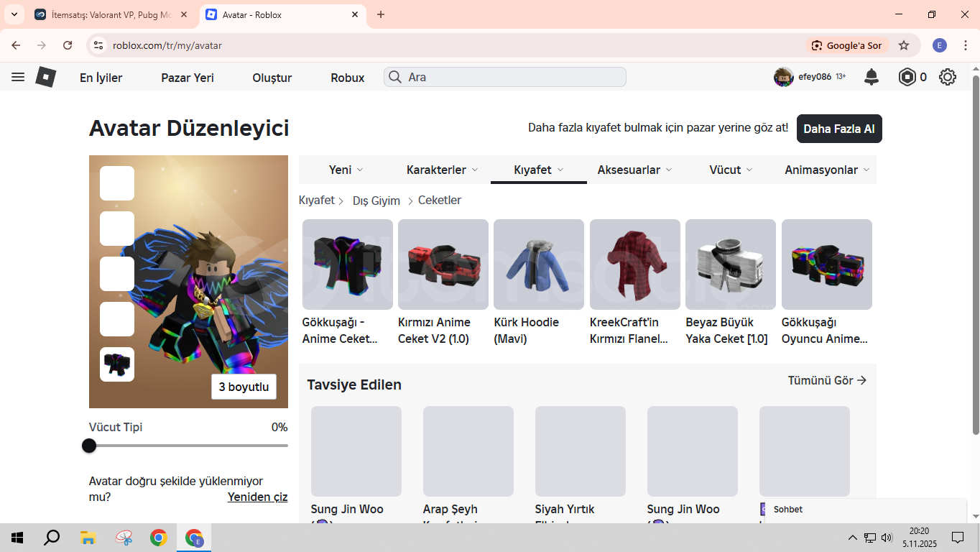Bookmark this page with the star icon
Viewport: 980px width, 552px height.
[904, 45]
